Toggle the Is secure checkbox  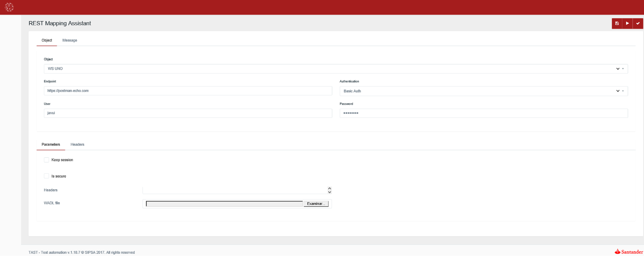46,176
